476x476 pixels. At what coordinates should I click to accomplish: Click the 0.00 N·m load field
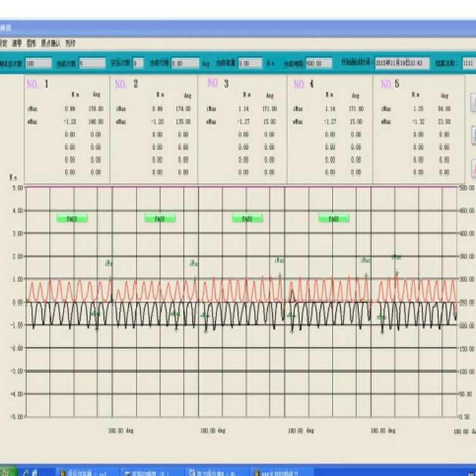point(250,63)
